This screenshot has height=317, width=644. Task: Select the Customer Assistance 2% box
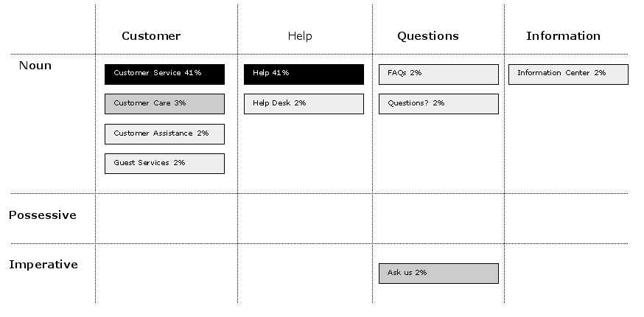[x=165, y=134]
